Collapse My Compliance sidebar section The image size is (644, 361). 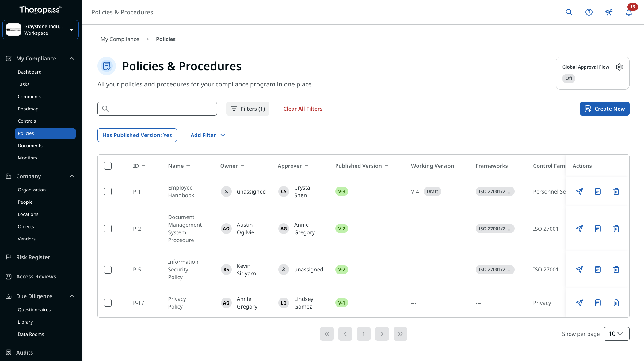pyautogui.click(x=72, y=59)
